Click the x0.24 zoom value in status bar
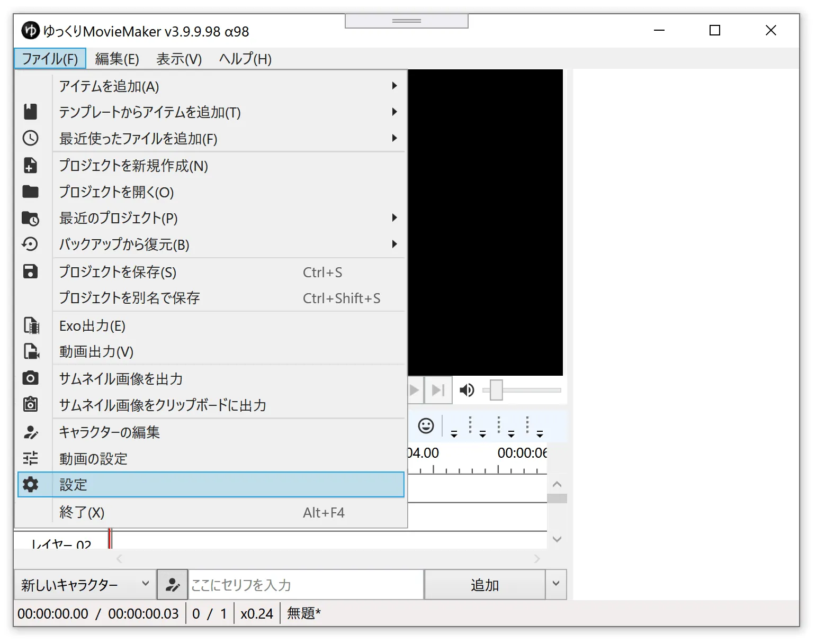Screen dimensions: 816x644 tap(257, 614)
